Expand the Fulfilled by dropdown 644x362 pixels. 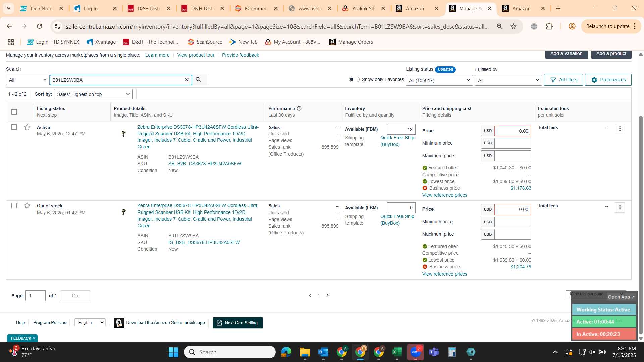coord(508,80)
